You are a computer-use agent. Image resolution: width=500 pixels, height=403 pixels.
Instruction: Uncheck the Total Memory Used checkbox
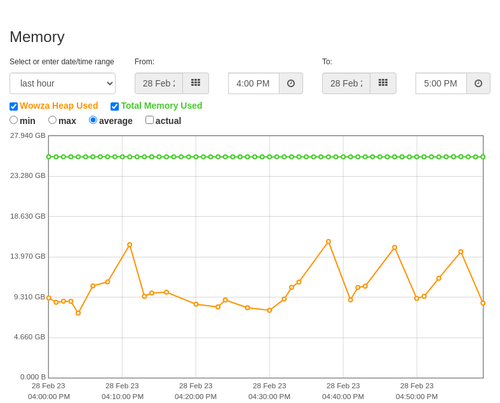pyautogui.click(x=115, y=106)
